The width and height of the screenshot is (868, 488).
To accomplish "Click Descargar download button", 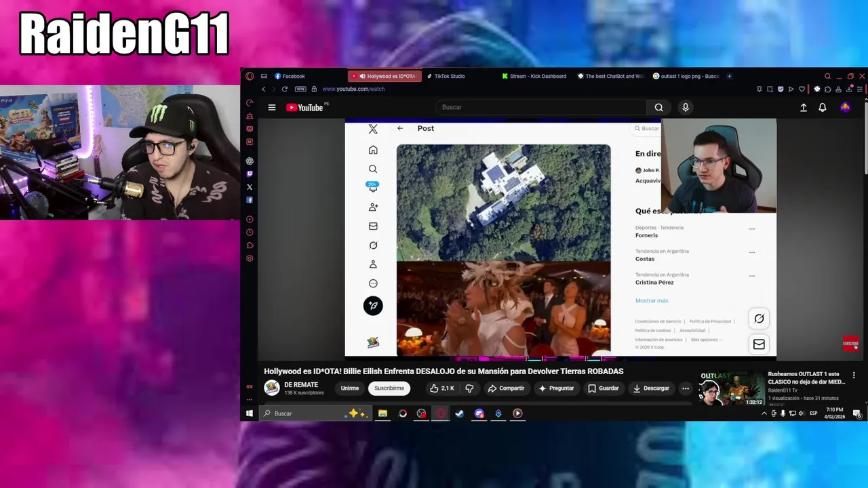I will pos(651,388).
